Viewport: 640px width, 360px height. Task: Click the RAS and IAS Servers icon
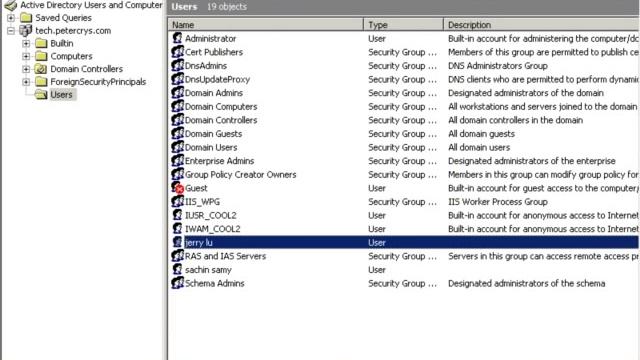click(x=178, y=256)
